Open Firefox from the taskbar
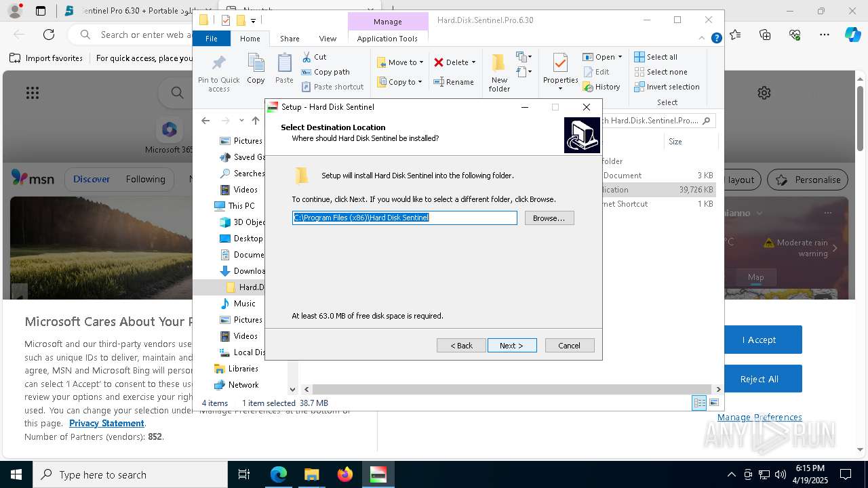Viewport: 868px width, 488px height. [345, 474]
